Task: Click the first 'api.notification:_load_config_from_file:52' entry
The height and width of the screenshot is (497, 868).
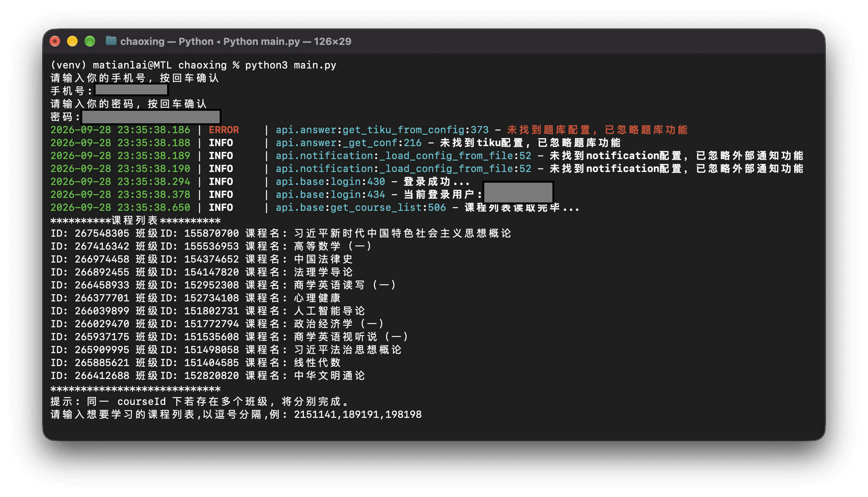Action: pyautogui.click(x=403, y=156)
